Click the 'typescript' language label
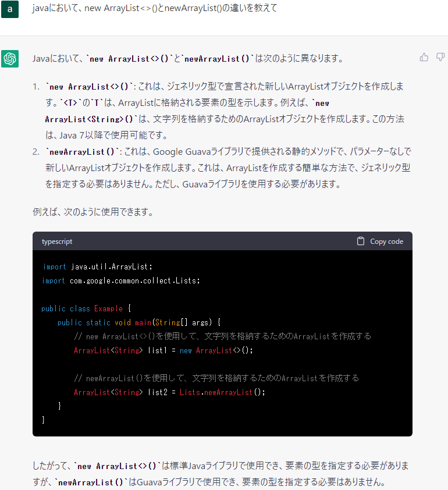This screenshot has width=448, height=490. tap(57, 242)
